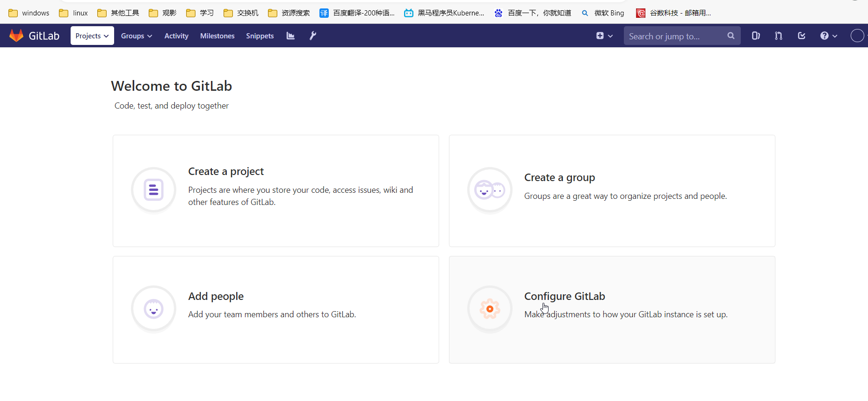Click the GitLab fox logo
Screen dimensions: 868x401
[x=16, y=36]
